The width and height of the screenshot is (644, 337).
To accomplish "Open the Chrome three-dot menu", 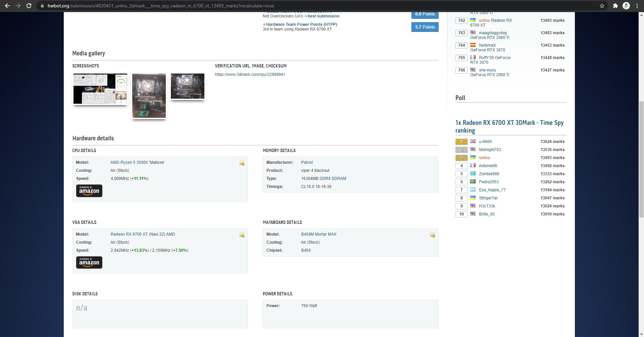I will 637,6.
